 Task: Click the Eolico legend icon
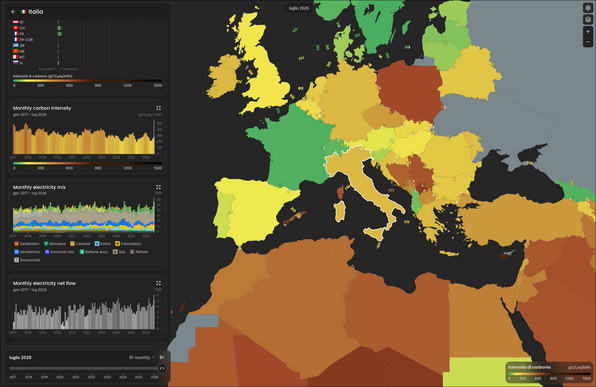(x=97, y=244)
